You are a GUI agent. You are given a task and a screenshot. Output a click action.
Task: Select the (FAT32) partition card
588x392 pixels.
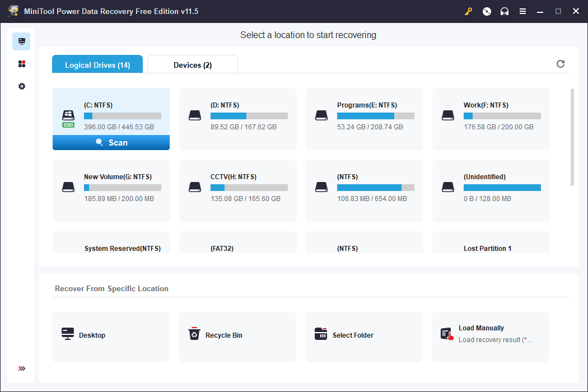pyautogui.click(x=238, y=242)
